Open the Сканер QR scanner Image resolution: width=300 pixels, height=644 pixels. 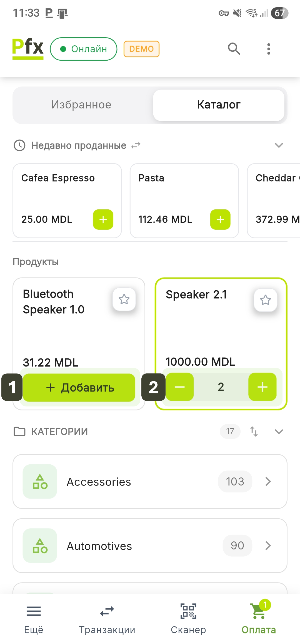point(188,617)
